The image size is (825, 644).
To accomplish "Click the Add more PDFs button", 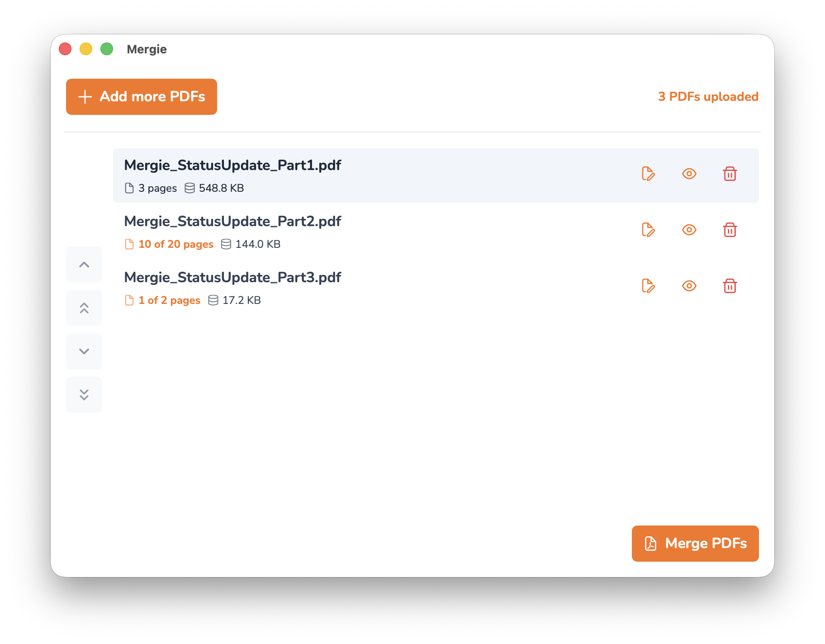I will pos(142,97).
